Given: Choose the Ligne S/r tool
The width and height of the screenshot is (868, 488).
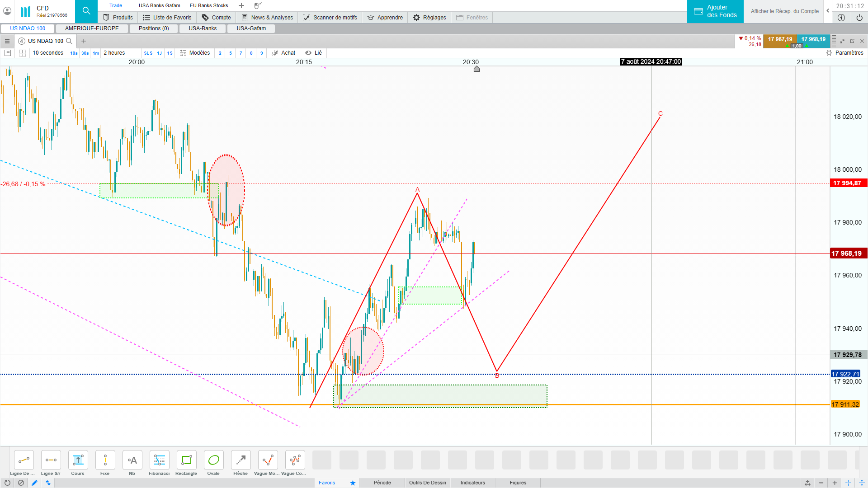Looking at the screenshot, I should (x=51, y=460).
